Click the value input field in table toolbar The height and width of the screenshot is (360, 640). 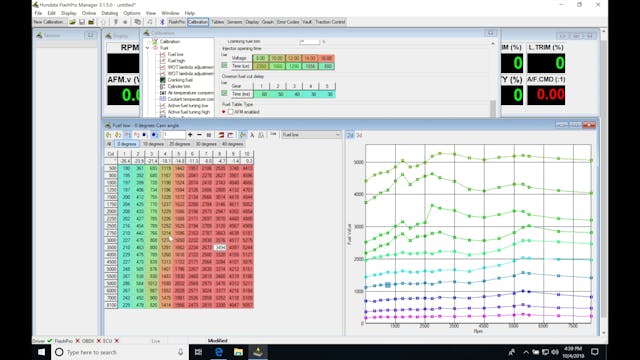click(x=174, y=135)
